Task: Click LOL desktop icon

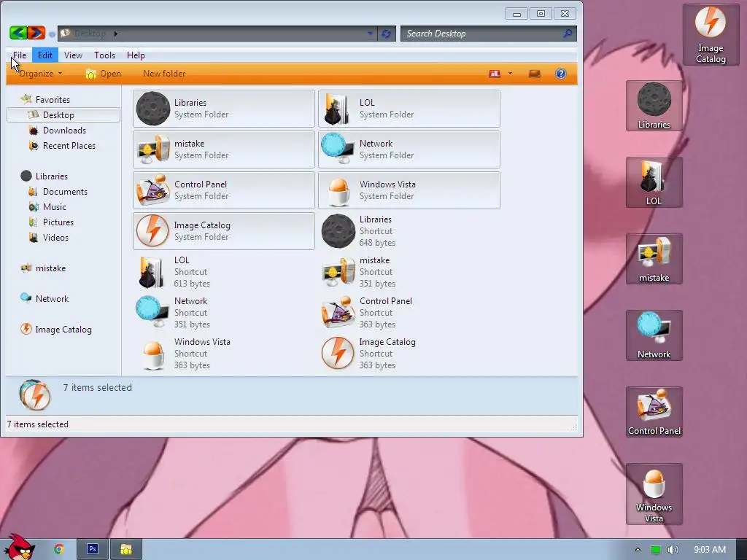Action: (x=654, y=182)
